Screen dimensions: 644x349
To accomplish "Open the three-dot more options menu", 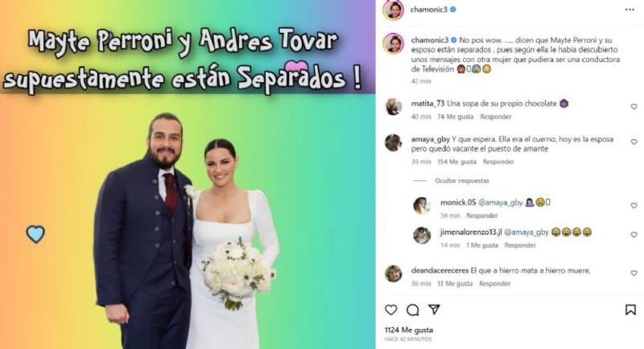I will pos(630,10).
